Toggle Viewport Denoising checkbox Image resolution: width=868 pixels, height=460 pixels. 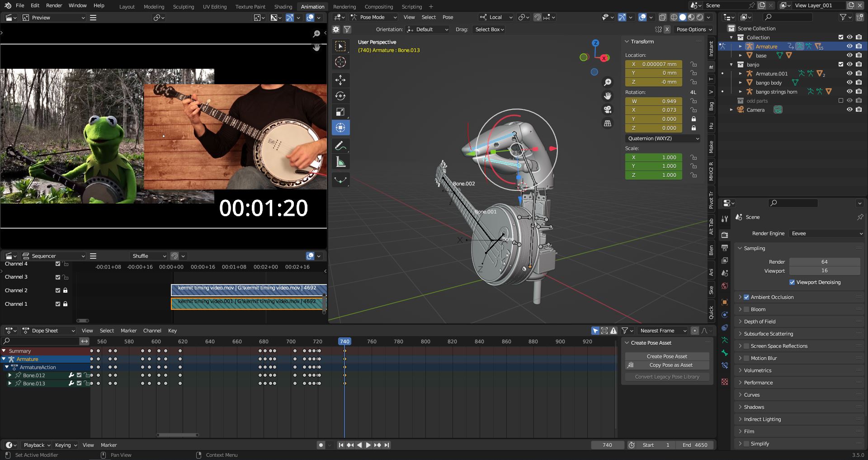click(x=792, y=282)
